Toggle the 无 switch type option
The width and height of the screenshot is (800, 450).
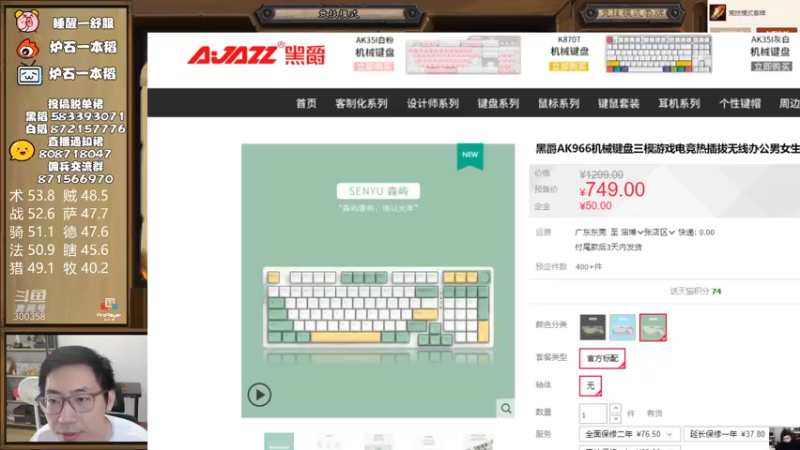590,386
